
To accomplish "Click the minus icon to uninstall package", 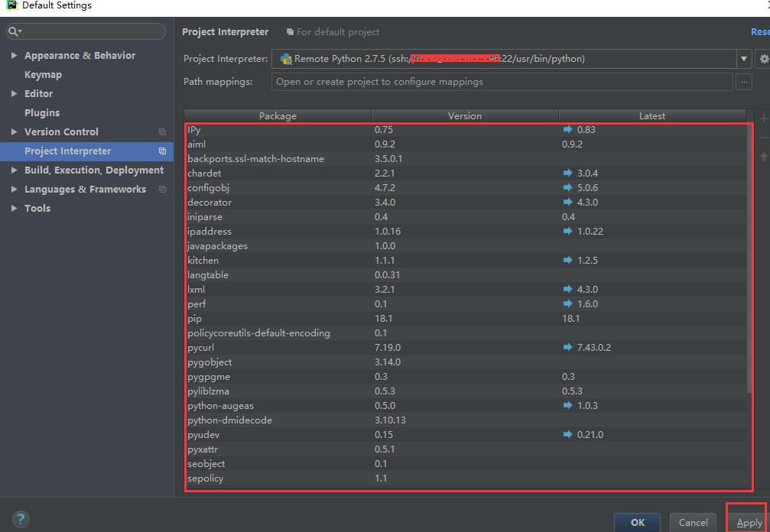I will pyautogui.click(x=764, y=138).
